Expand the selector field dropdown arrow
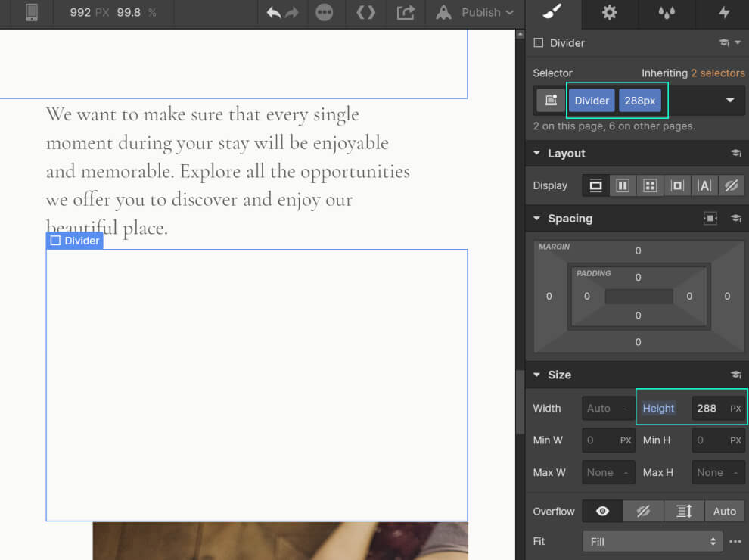The image size is (749, 560). (730, 101)
